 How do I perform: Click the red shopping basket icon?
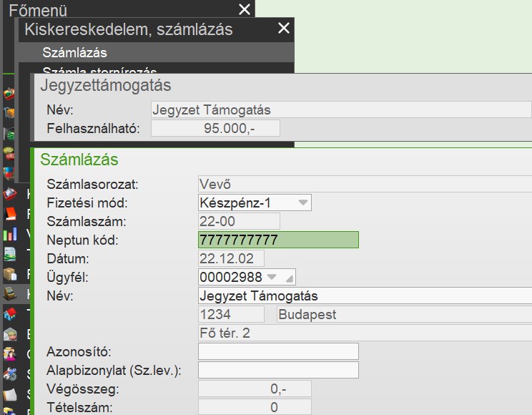coord(10,194)
